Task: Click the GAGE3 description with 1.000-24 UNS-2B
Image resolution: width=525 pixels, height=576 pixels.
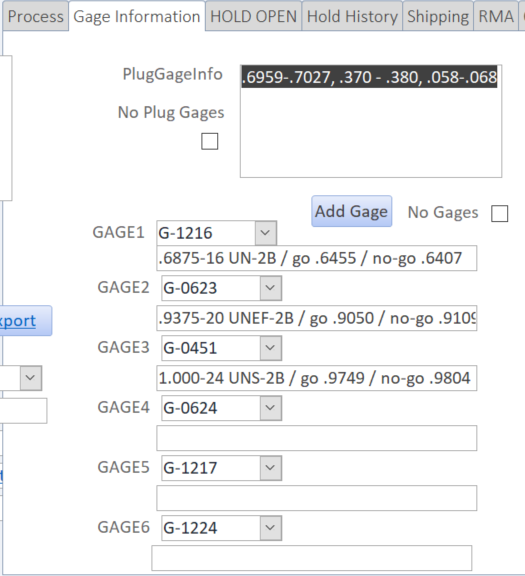Action: click(x=317, y=378)
